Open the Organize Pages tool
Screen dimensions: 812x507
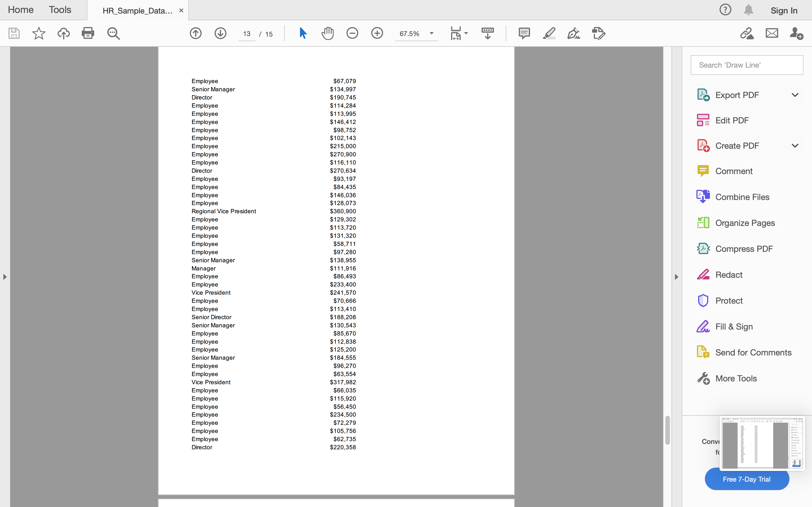745,223
